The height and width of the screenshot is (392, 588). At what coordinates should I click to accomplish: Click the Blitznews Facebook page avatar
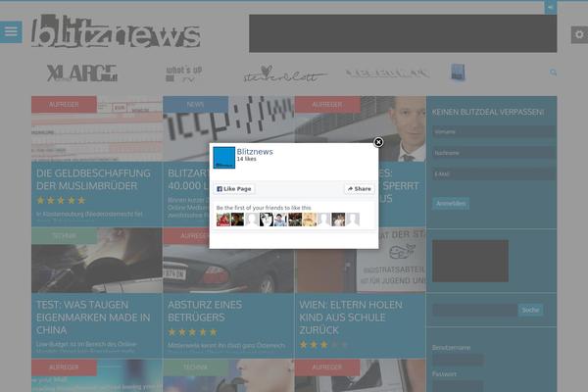point(223,158)
